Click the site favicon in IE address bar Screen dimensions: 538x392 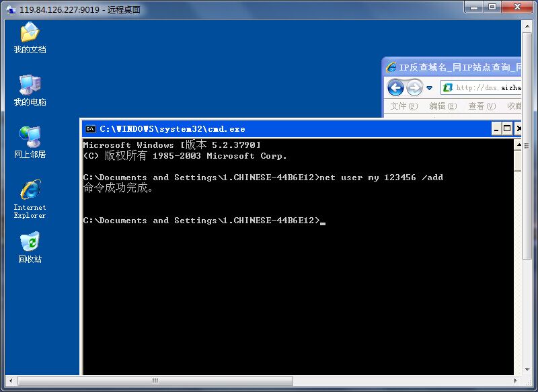click(447, 88)
